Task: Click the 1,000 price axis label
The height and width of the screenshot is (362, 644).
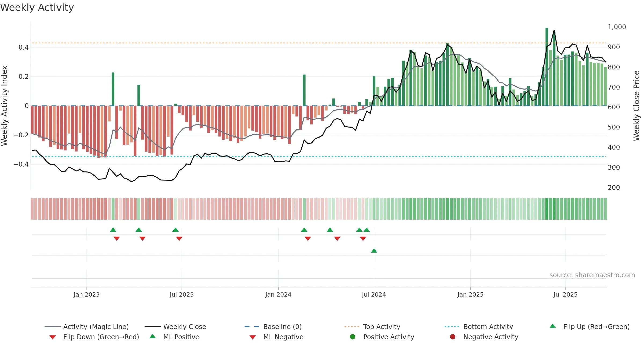Action: click(x=617, y=27)
